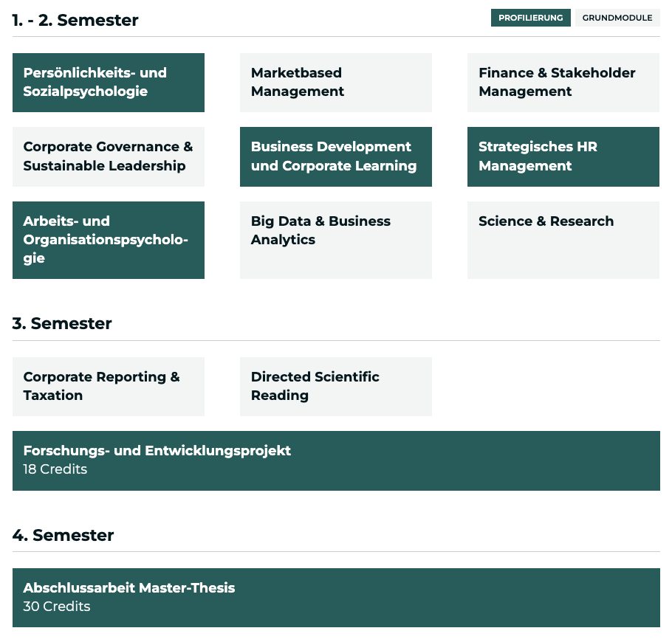Open the Marketbased Management module tile
The height and width of the screenshot is (642, 672).
click(336, 83)
